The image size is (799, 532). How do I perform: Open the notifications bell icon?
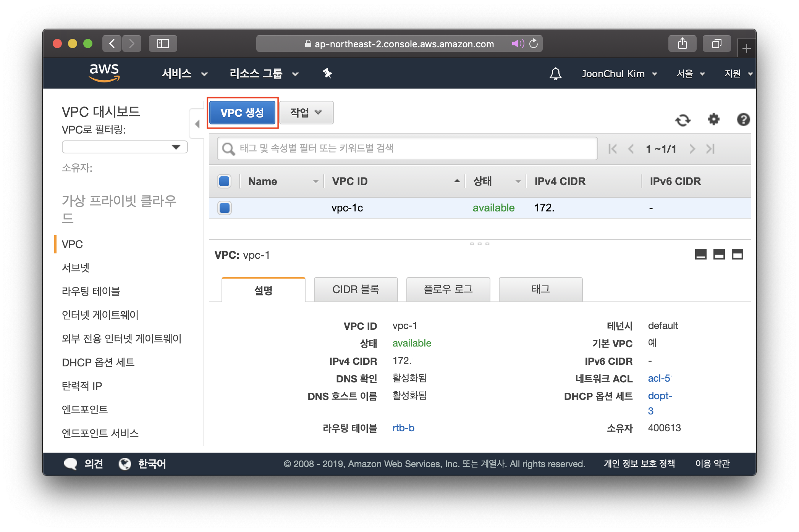(555, 74)
